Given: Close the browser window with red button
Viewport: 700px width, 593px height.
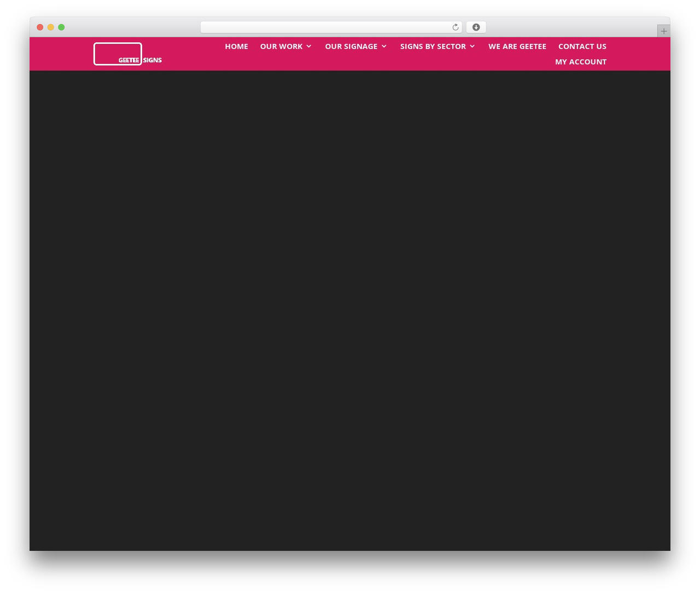Looking at the screenshot, I should point(40,27).
